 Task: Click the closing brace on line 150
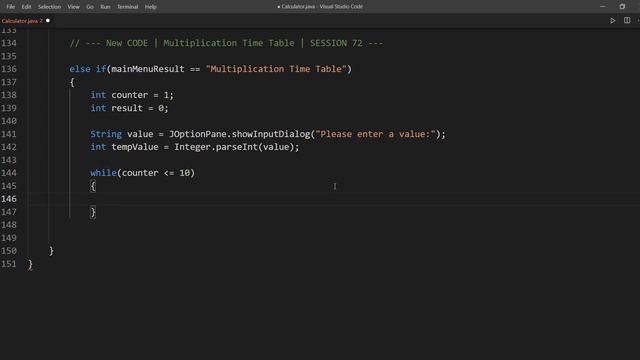click(51, 251)
